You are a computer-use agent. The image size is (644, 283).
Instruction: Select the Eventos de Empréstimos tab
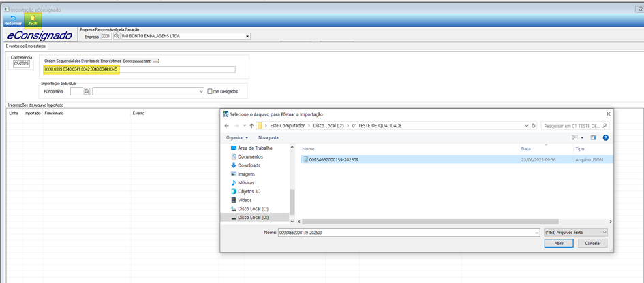coord(25,46)
